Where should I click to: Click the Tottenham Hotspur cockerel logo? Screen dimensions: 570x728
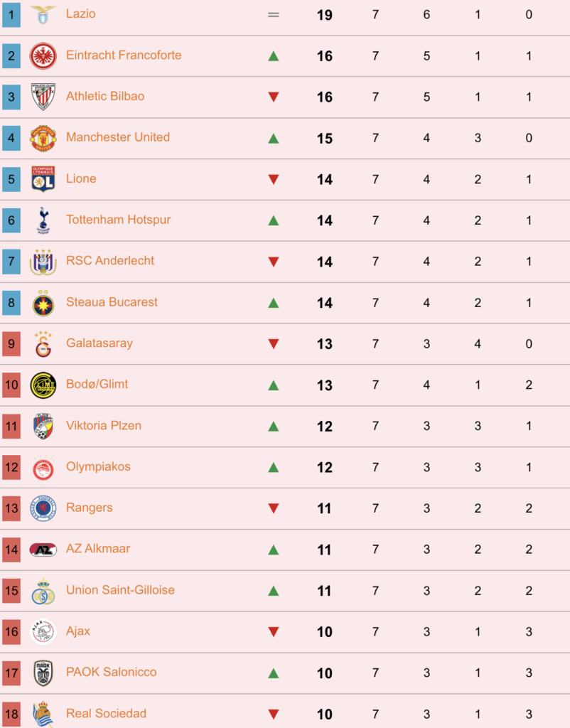[43, 220]
